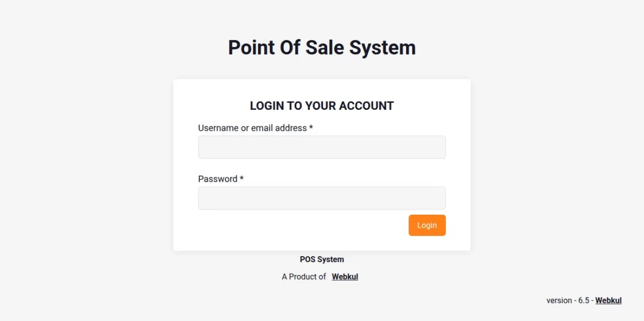Click the 'version - 6.5' label
Screen dimensions: 644x321
coord(567,300)
